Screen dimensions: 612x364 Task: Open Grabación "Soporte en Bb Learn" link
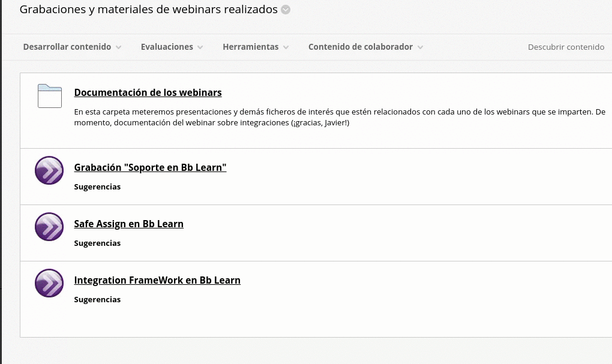(x=150, y=167)
